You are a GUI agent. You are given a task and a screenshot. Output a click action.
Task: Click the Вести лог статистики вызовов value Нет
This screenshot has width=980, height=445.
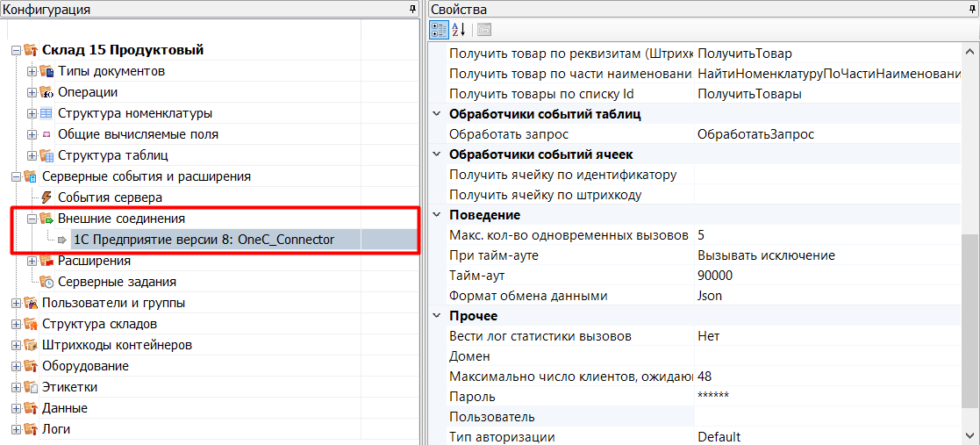[x=827, y=336]
